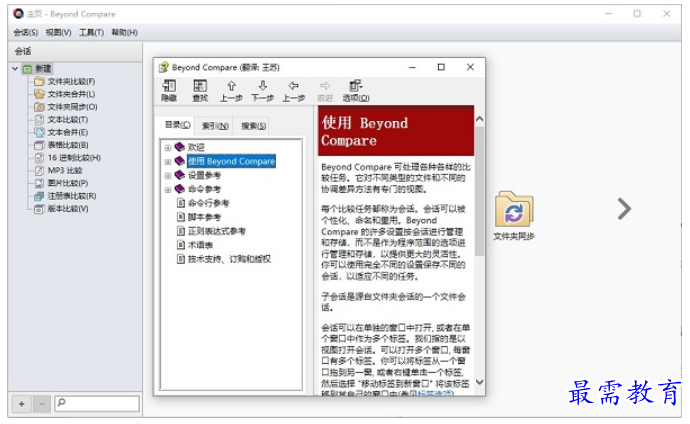Image resolution: width=690 pixels, height=424 pixels.
Task: Click the up-arrow 上一步 toolbar icon
Action: click(x=231, y=91)
